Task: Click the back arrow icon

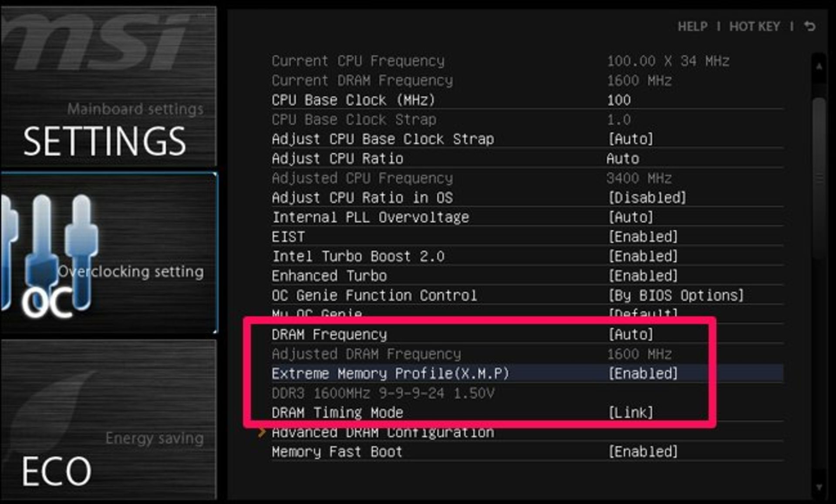Action: point(809,27)
